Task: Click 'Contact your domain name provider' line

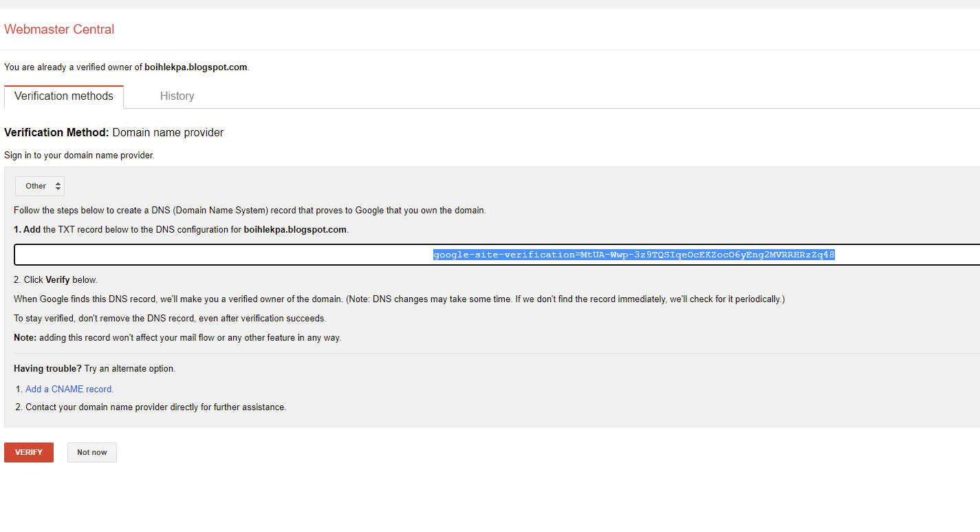Action: (x=155, y=407)
